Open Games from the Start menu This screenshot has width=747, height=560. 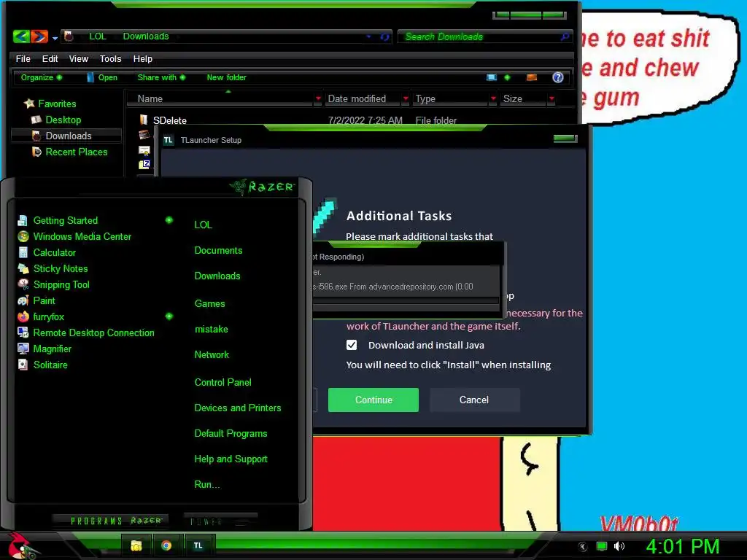209,303
